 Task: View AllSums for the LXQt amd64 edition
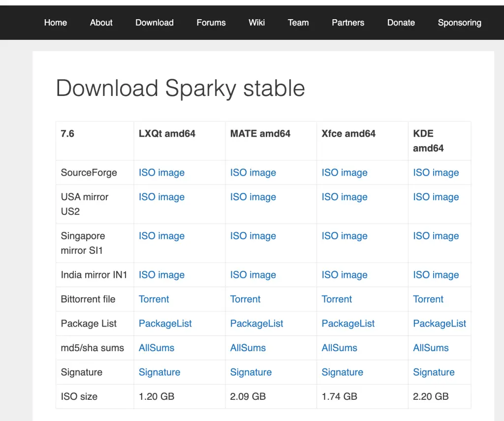(x=156, y=348)
